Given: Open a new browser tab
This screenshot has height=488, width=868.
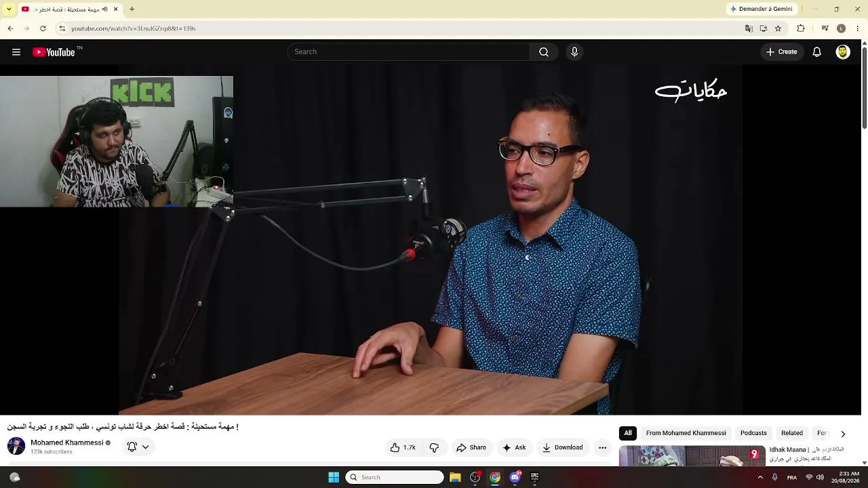Looking at the screenshot, I should (132, 9).
